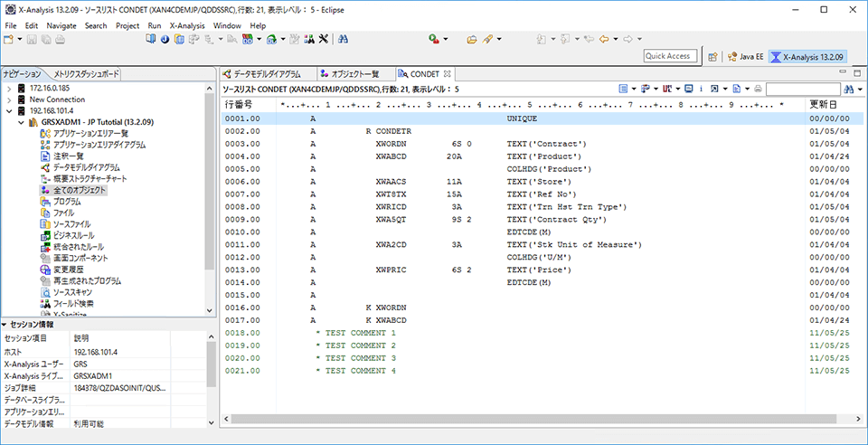Select ビジネスルール in navigation tree
Viewport: 868px width, 445px height.
73,236
